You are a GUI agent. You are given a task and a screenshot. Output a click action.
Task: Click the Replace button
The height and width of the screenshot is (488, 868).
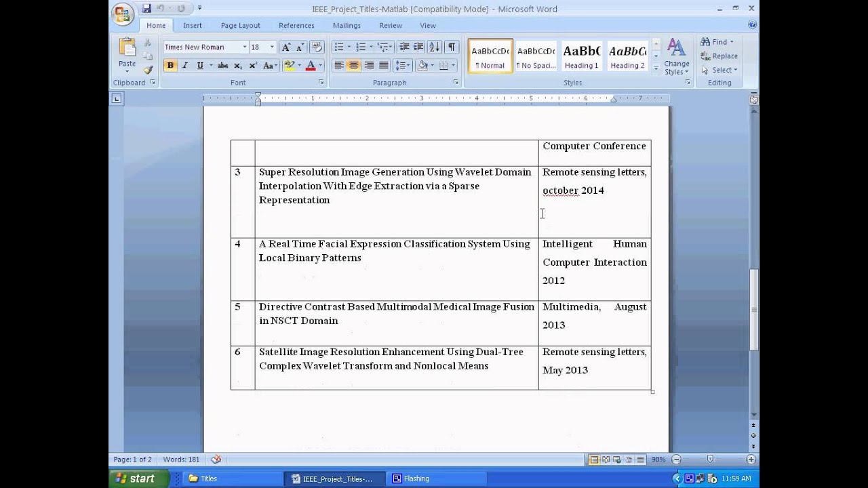pos(719,56)
